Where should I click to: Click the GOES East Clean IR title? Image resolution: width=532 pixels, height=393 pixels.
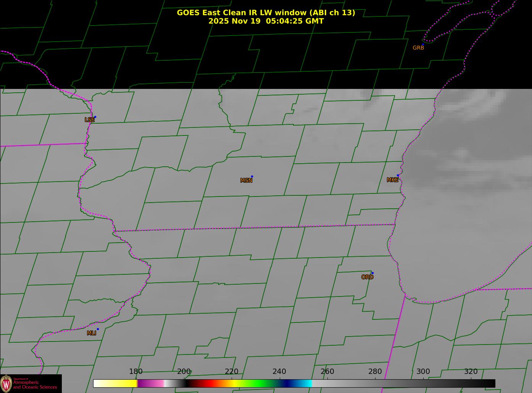pos(266,13)
